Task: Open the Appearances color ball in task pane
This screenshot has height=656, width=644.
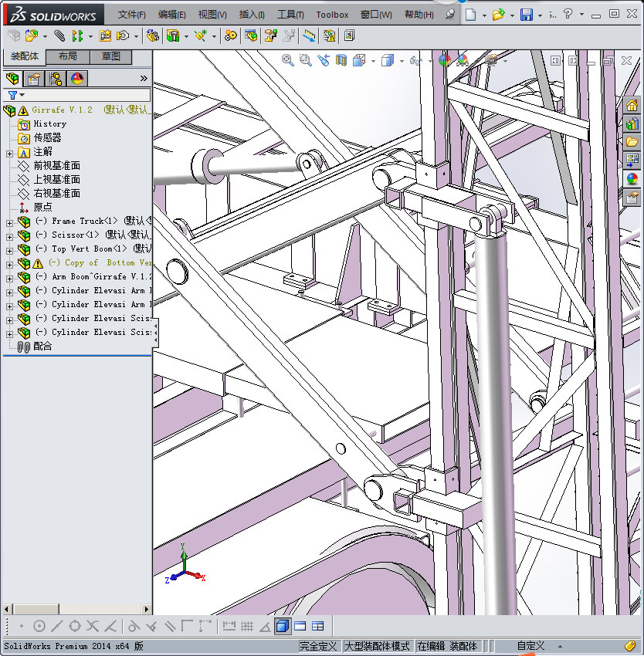Action: [x=632, y=179]
